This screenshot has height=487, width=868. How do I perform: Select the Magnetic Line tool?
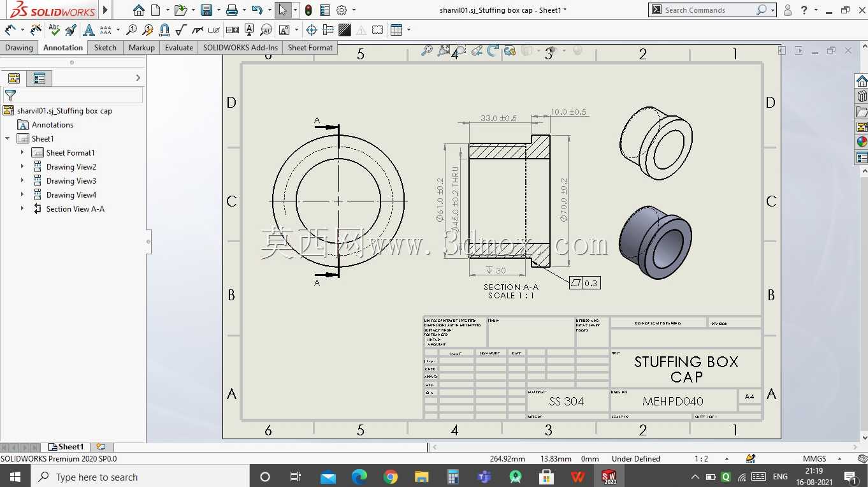pos(164,30)
